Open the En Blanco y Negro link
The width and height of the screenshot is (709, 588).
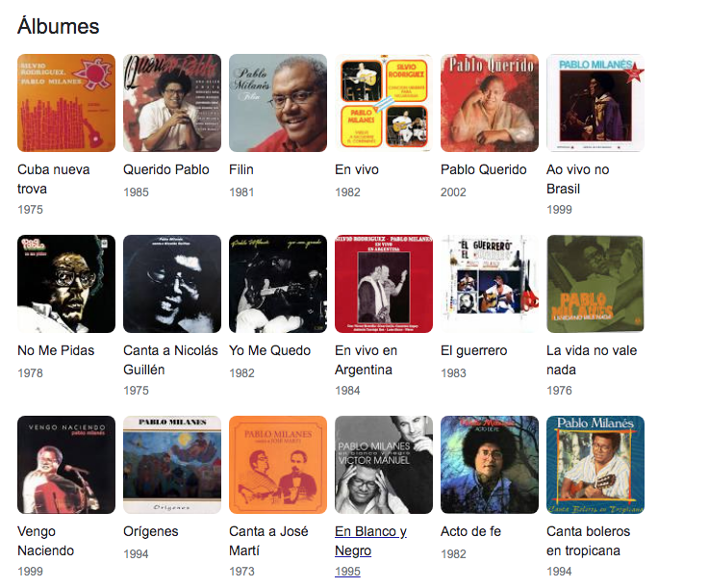370,541
